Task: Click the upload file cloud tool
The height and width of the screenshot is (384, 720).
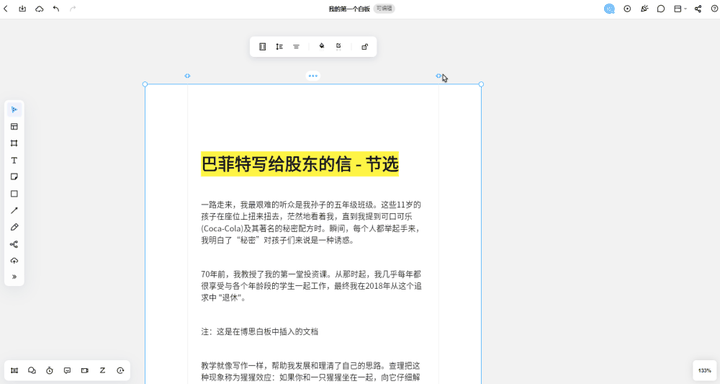Action: 14,261
